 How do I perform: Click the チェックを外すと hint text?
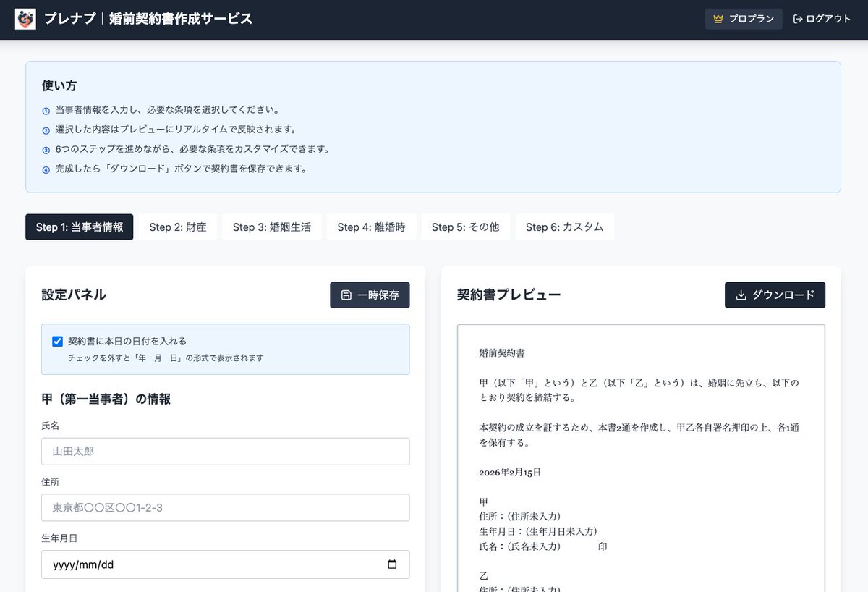[x=166, y=358]
